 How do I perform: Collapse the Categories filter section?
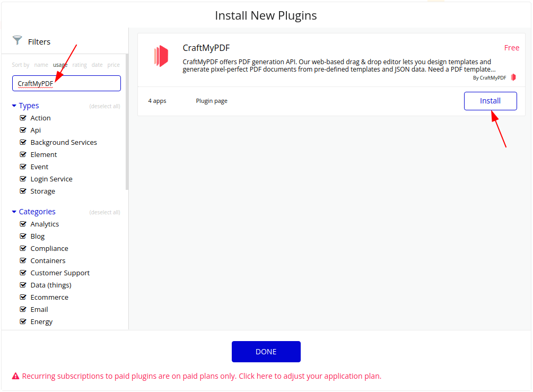pyautogui.click(x=33, y=212)
